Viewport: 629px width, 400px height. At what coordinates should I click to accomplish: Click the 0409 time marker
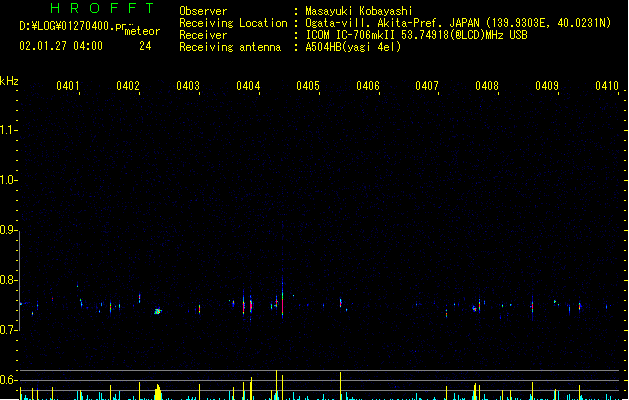coord(547,86)
